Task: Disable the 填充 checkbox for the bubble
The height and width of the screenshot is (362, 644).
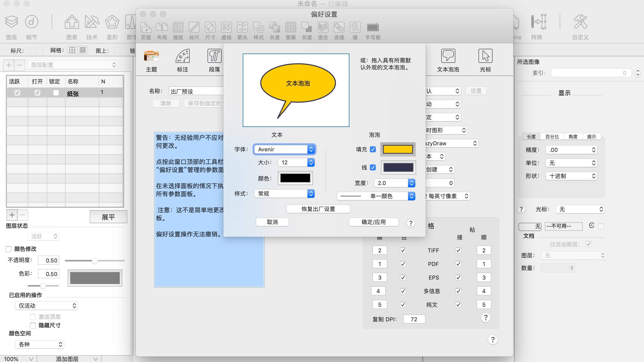Action: click(x=372, y=149)
